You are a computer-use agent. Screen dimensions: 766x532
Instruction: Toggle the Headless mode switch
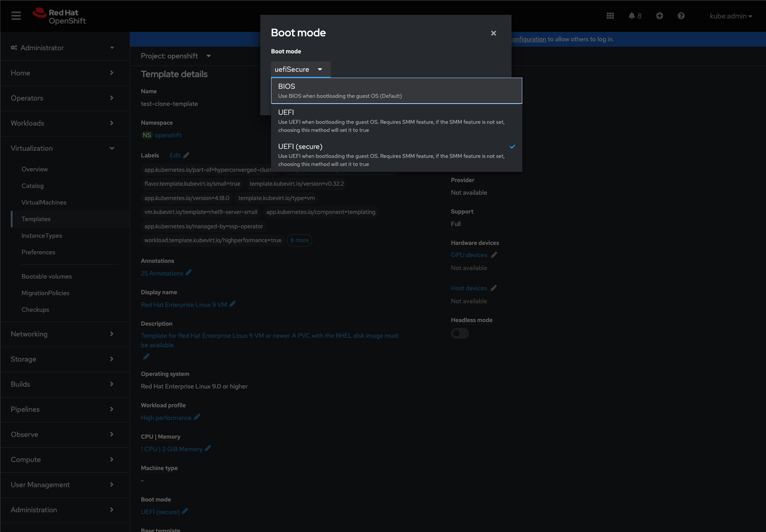460,333
